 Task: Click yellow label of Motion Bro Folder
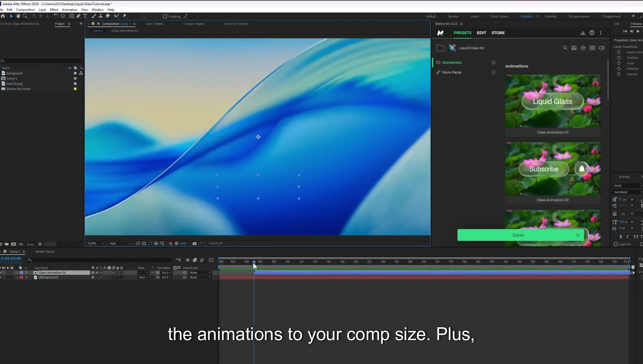(75, 89)
